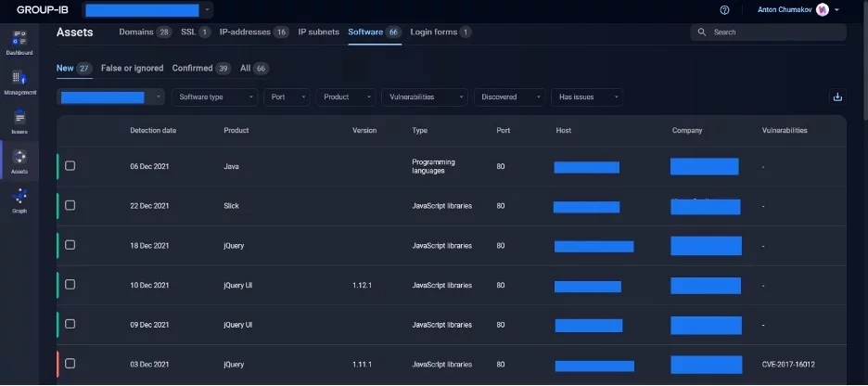
Task: Open the Graph sidebar icon
Action: click(x=19, y=198)
